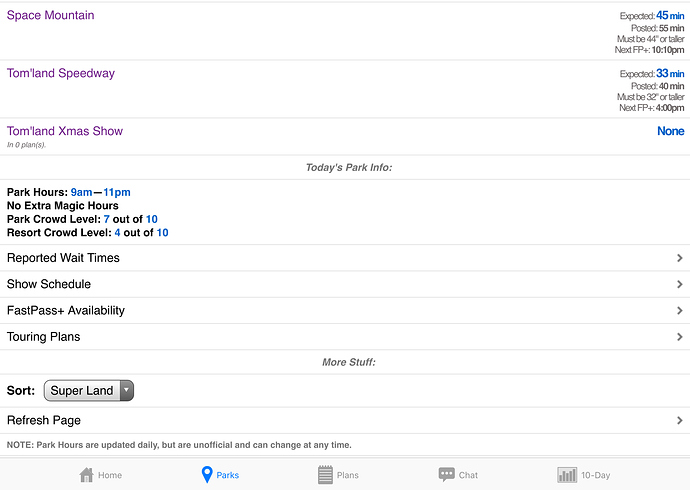Expand Reported Wait Times chevron arrow
The height and width of the screenshot is (490, 690).
click(679, 258)
